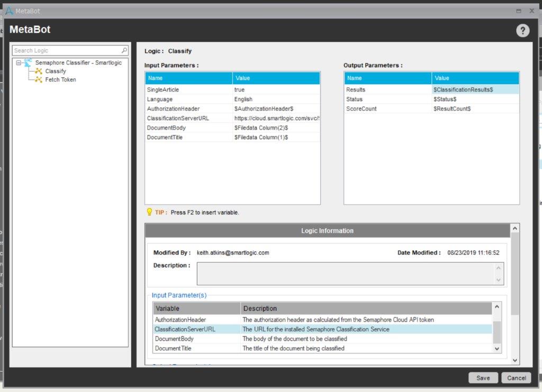This screenshot has height=392, width=542.
Task: Click the search magnifier icon
Action: point(124,51)
